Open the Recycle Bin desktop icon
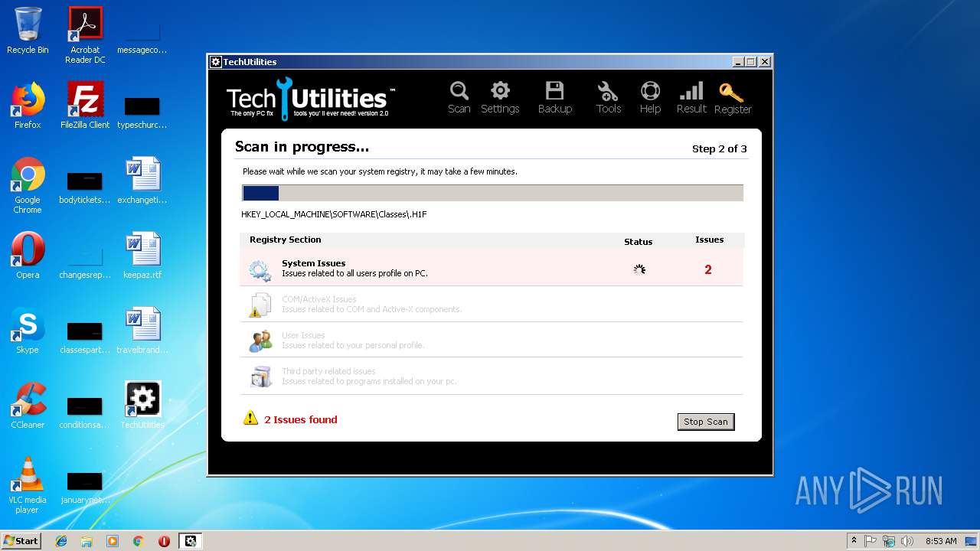Viewport: 980px width, 551px height. [x=28, y=31]
